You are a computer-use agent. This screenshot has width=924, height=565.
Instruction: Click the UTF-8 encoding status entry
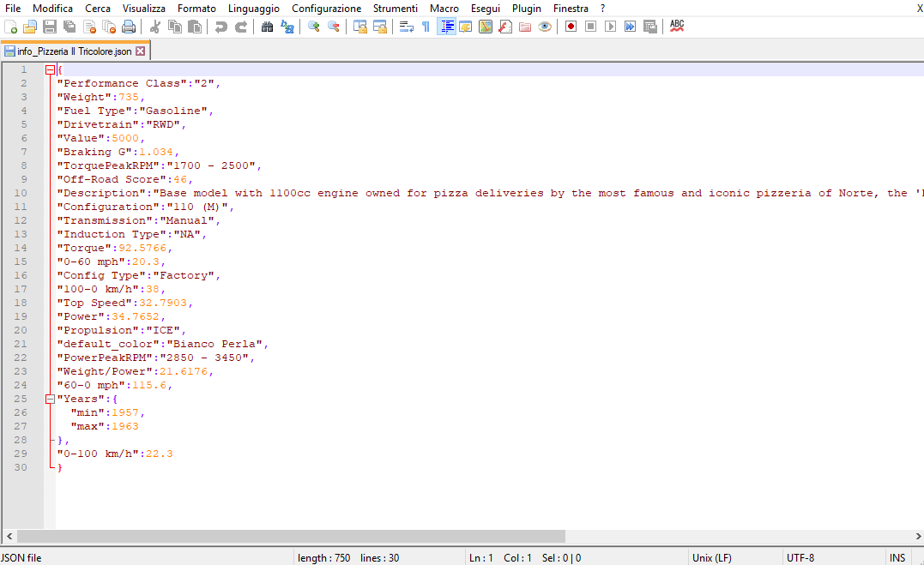tap(800, 558)
